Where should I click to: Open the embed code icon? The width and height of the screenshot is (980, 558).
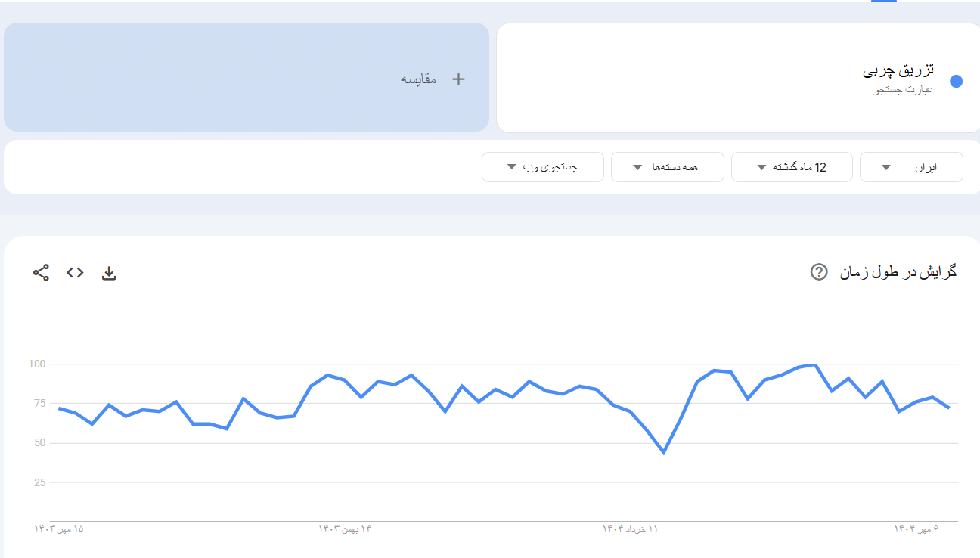(x=75, y=273)
